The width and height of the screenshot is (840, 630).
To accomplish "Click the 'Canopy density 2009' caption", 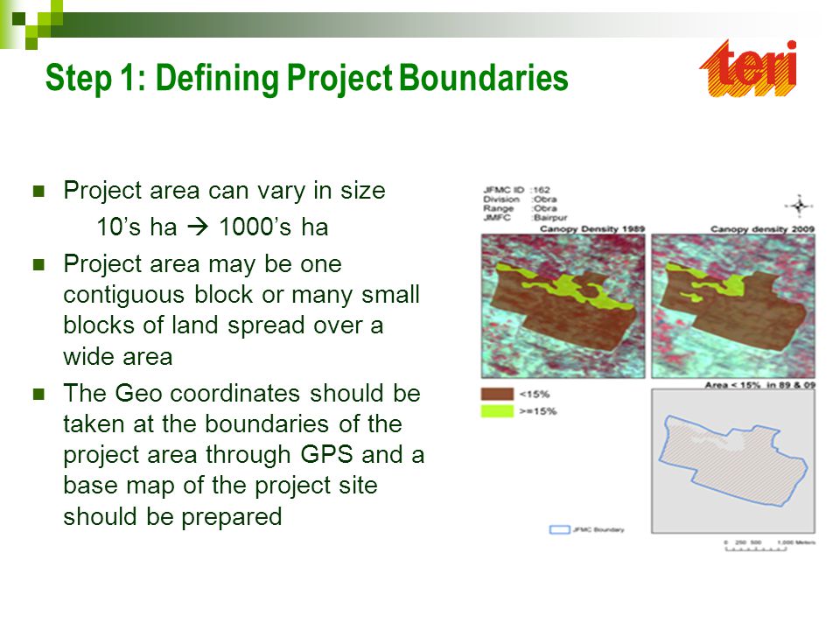I will point(762,228).
